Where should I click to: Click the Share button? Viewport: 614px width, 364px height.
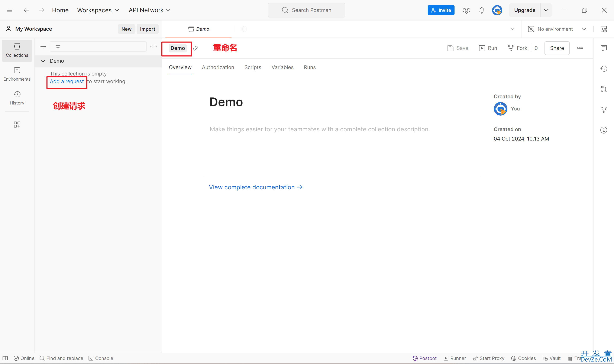click(x=557, y=48)
